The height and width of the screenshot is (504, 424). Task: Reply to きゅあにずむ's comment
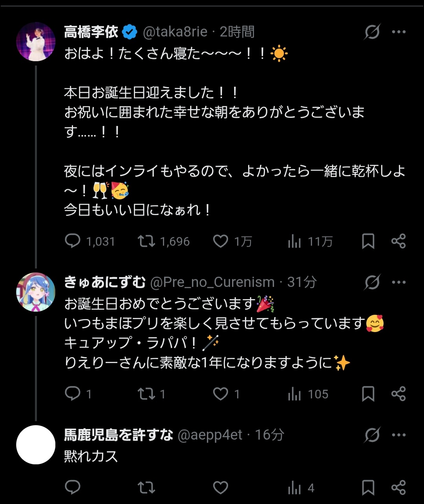pyautogui.click(x=73, y=394)
